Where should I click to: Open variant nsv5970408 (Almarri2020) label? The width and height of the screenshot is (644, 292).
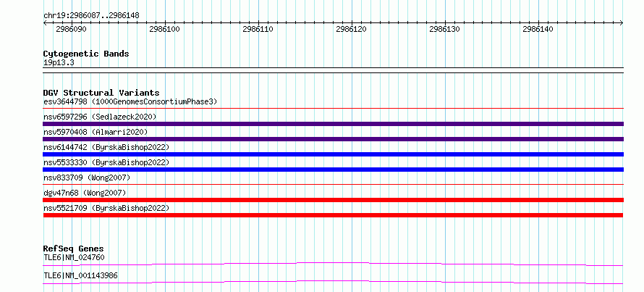96,132
